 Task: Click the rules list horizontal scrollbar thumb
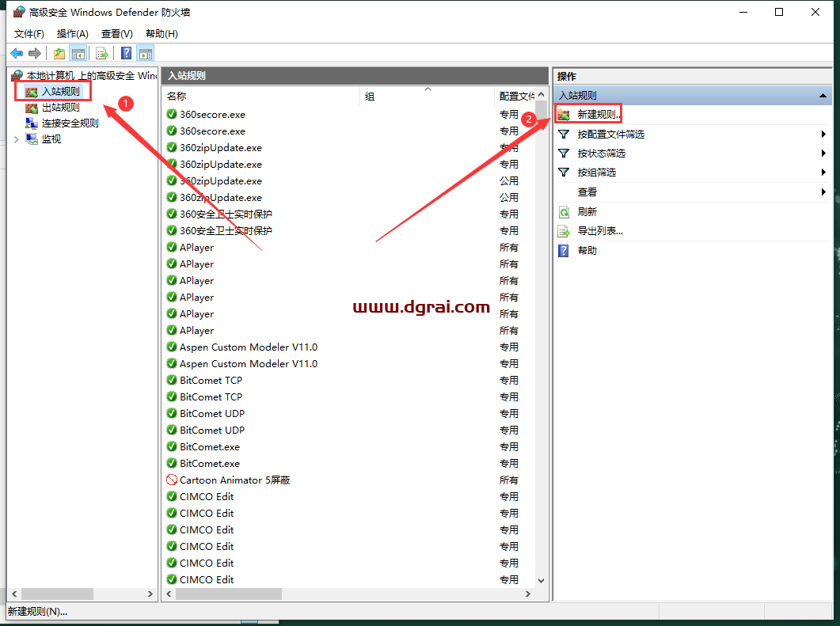tap(229, 594)
